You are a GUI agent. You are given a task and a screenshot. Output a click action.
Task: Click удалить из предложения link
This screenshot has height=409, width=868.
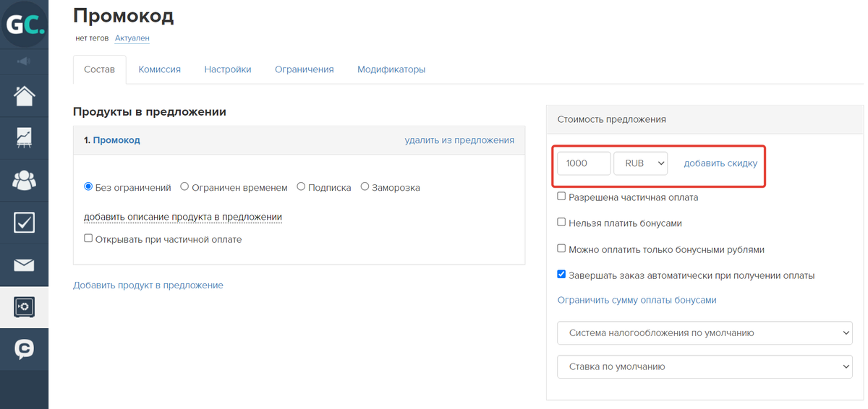(459, 140)
